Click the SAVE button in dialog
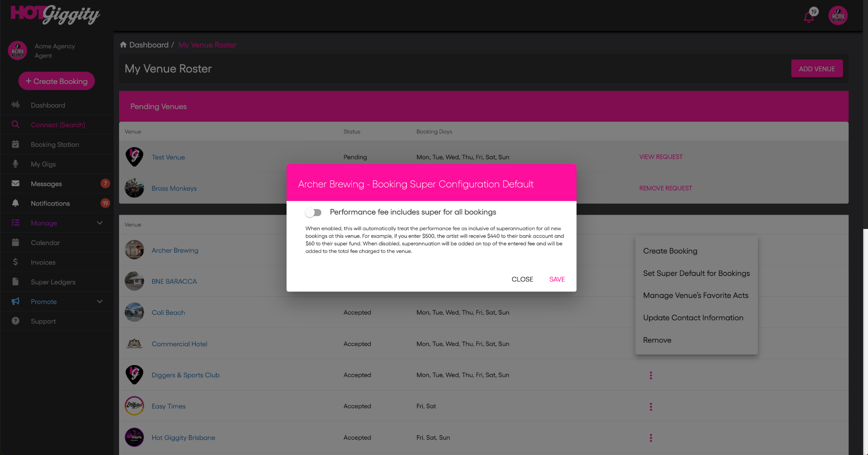This screenshot has width=868, height=455. [557, 279]
